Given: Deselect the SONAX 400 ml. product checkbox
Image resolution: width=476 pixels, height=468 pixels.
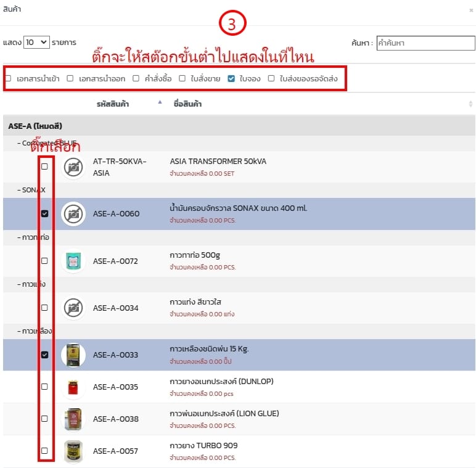Looking at the screenshot, I should tap(44, 213).
